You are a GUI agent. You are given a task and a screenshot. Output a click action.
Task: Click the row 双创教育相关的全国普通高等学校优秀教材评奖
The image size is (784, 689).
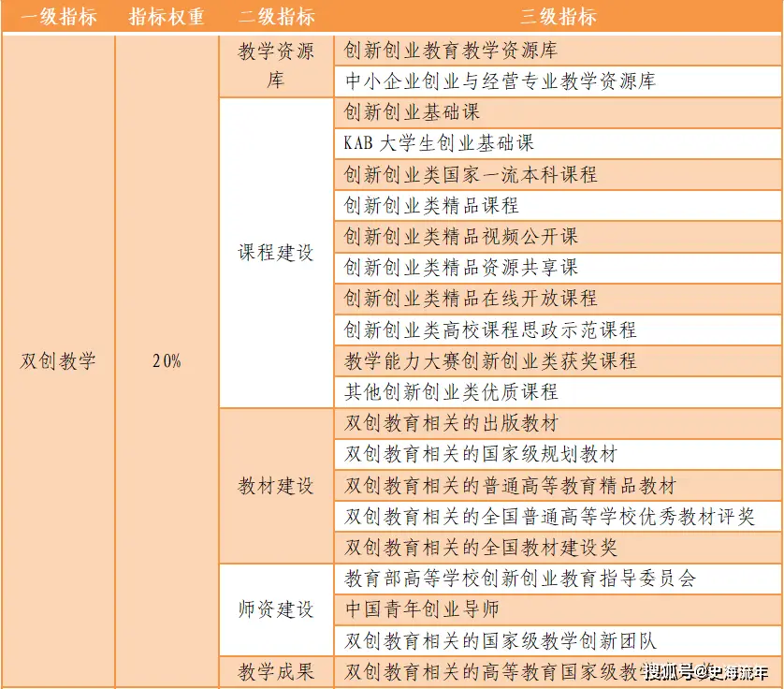pos(558,517)
